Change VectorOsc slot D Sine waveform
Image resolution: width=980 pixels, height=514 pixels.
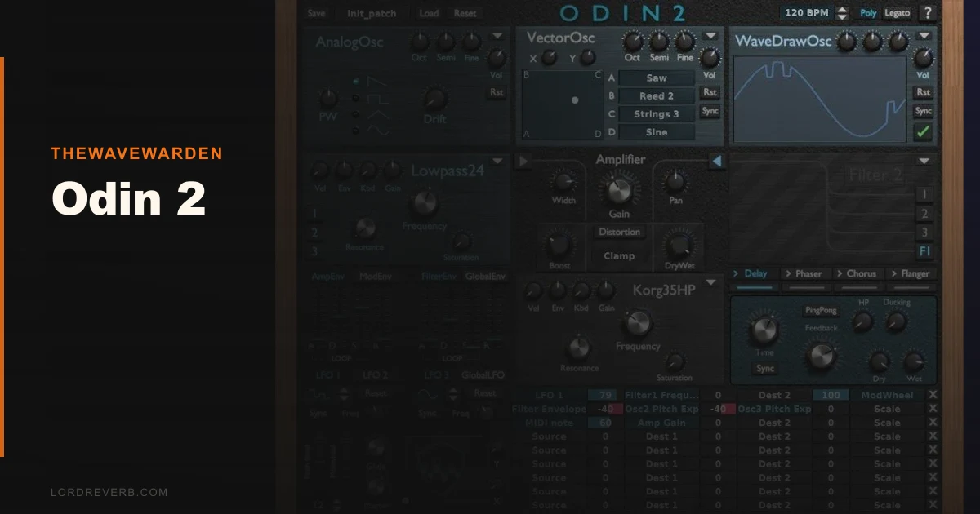click(657, 132)
